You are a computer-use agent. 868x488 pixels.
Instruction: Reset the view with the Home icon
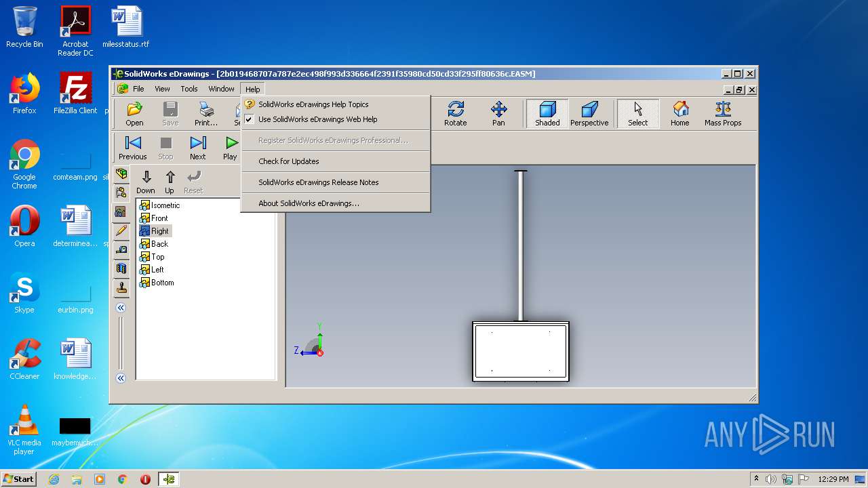coord(680,114)
